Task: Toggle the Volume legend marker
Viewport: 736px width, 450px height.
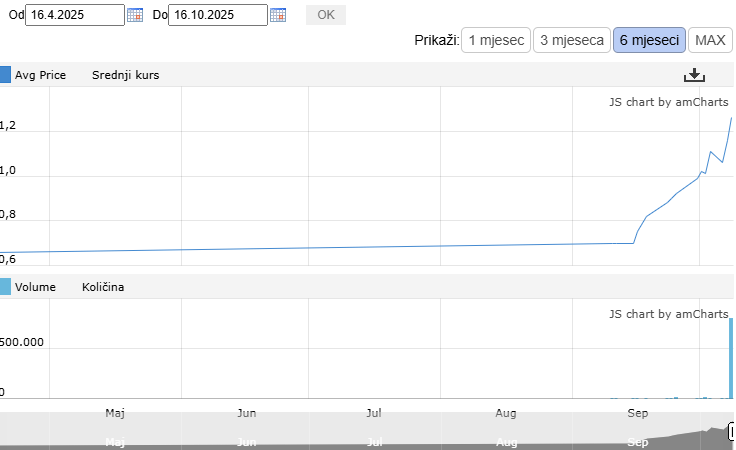Action: pyautogui.click(x=5, y=287)
